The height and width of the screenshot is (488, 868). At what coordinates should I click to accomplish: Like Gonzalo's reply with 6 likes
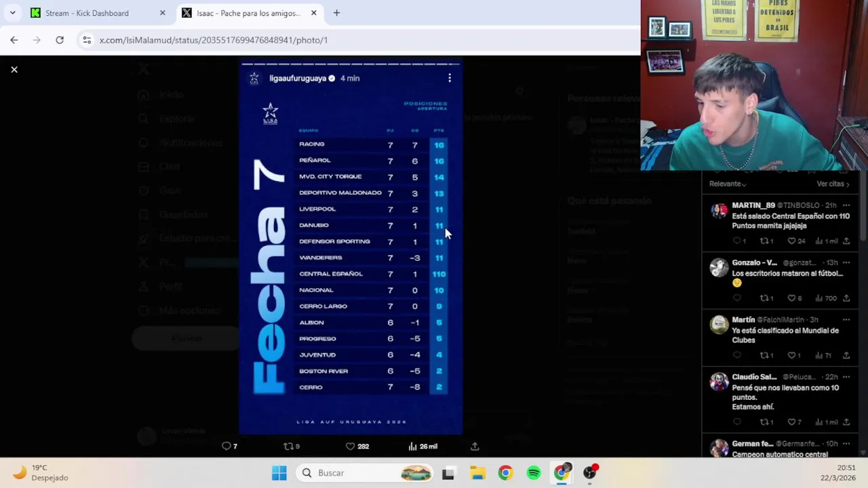795,298
